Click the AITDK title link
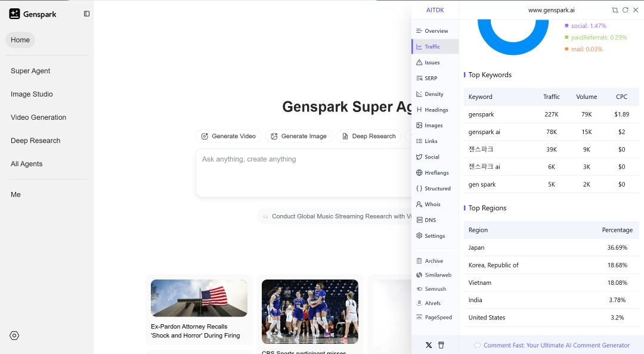Viewport: 644px width, 354px height. coord(435,10)
